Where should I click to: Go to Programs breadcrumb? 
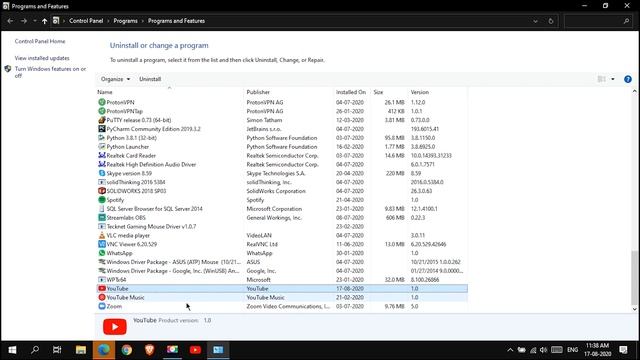tap(125, 21)
